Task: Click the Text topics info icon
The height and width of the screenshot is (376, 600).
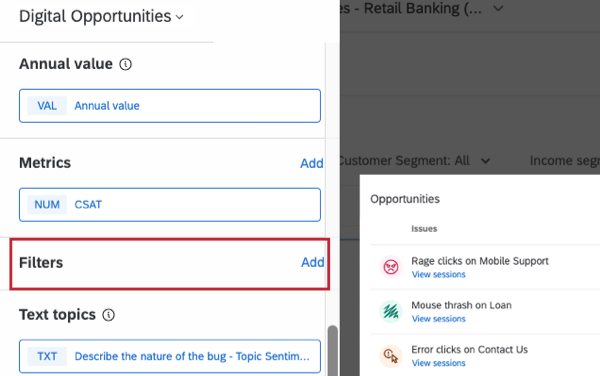Action: coord(109,315)
